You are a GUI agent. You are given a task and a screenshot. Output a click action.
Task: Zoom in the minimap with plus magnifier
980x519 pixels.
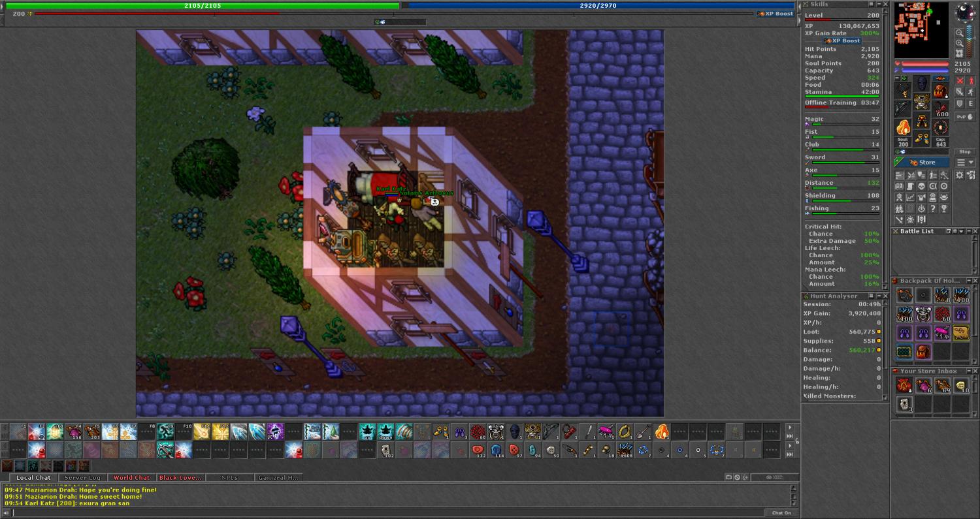pyautogui.click(x=960, y=43)
